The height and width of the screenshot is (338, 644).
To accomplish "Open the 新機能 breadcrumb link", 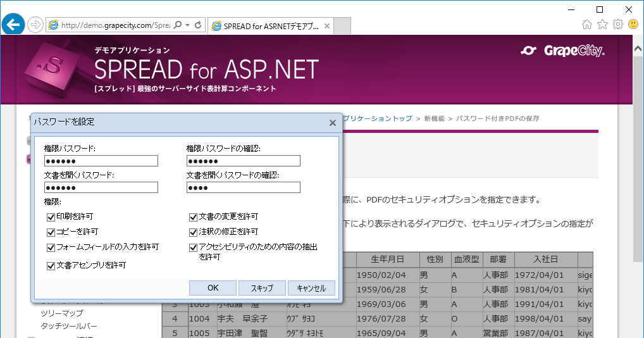I will click(434, 118).
